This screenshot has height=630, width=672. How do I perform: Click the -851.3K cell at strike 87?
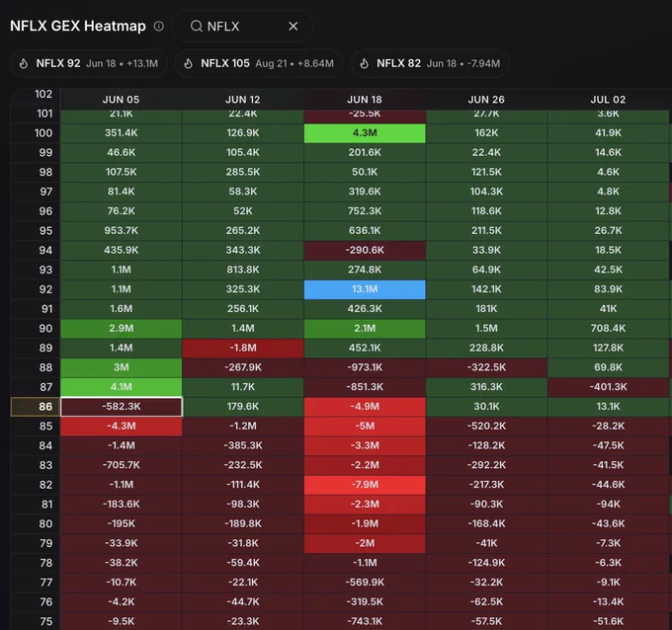coord(365,387)
